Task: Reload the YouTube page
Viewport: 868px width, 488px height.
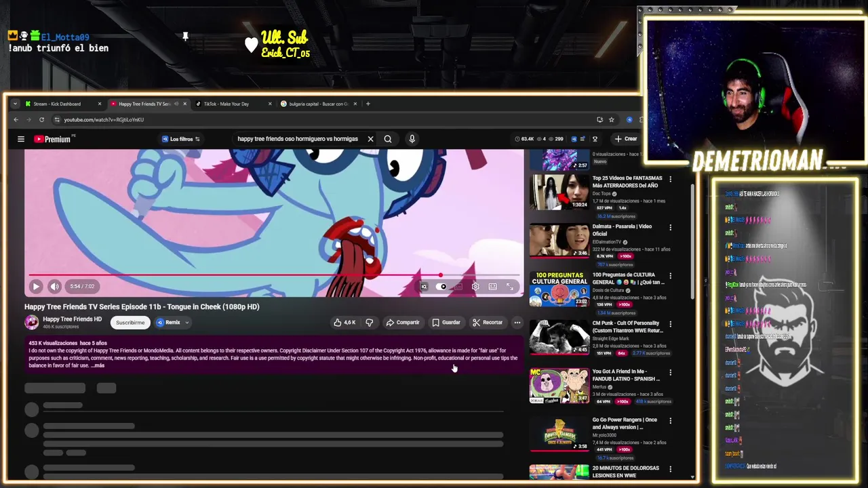Action: pyautogui.click(x=41, y=120)
